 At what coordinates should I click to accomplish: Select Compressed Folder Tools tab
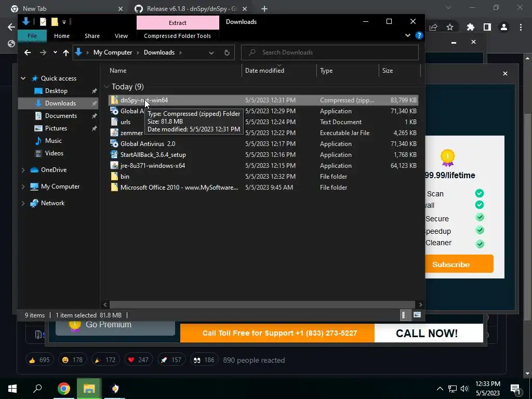pos(177,36)
